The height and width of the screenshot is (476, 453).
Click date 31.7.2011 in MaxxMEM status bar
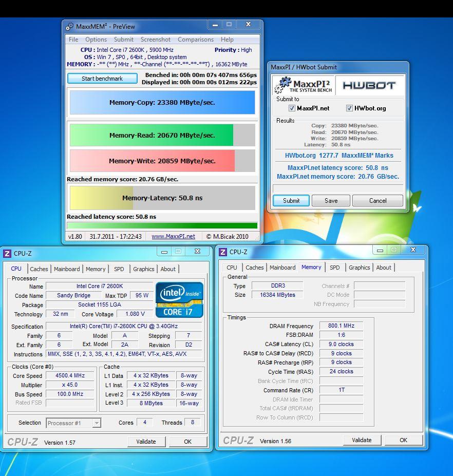(102, 237)
